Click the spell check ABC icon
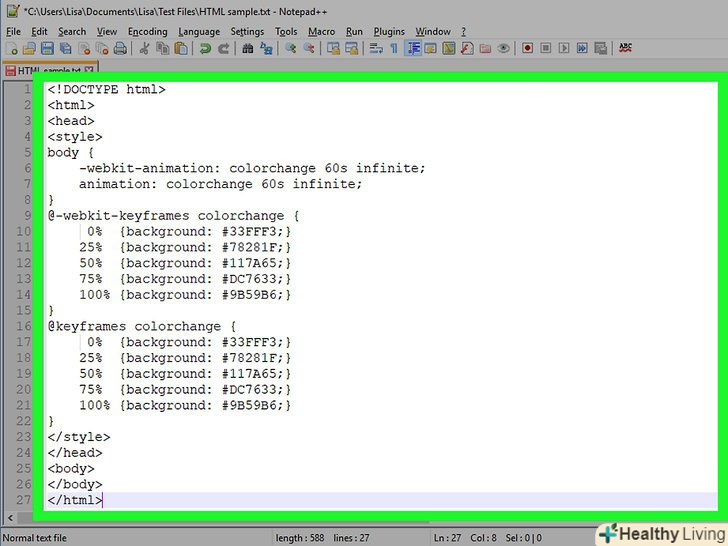728x546 pixels. [x=626, y=48]
